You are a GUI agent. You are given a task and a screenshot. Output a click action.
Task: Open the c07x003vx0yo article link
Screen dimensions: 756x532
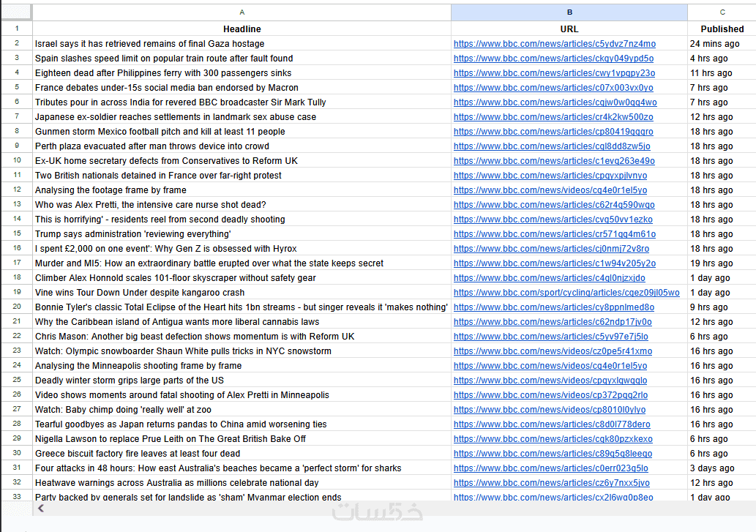click(x=553, y=88)
